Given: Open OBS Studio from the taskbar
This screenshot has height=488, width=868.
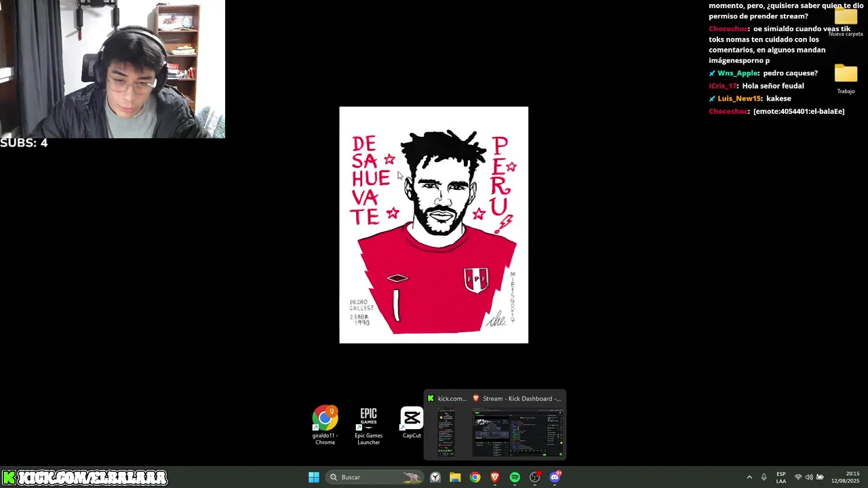Looking at the screenshot, I should [535, 477].
